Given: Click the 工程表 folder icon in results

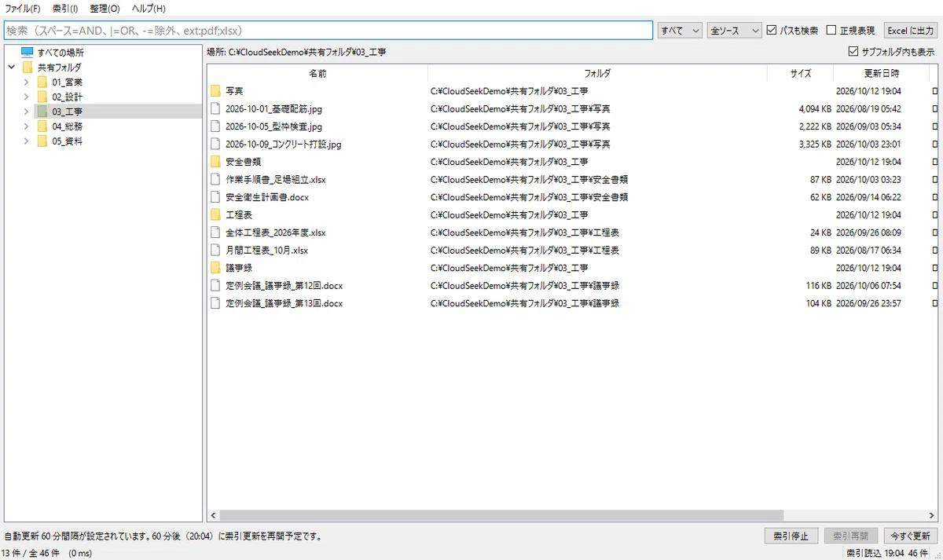Looking at the screenshot, I should pos(215,214).
